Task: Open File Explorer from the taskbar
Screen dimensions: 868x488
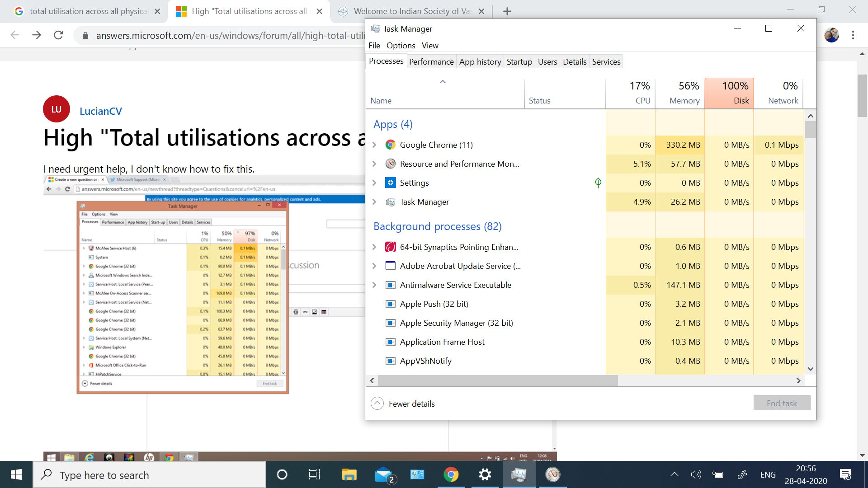Action: pyautogui.click(x=349, y=474)
